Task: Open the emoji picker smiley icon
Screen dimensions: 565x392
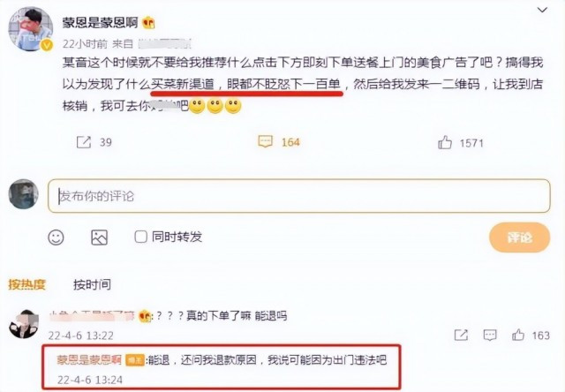Action: click(x=56, y=237)
